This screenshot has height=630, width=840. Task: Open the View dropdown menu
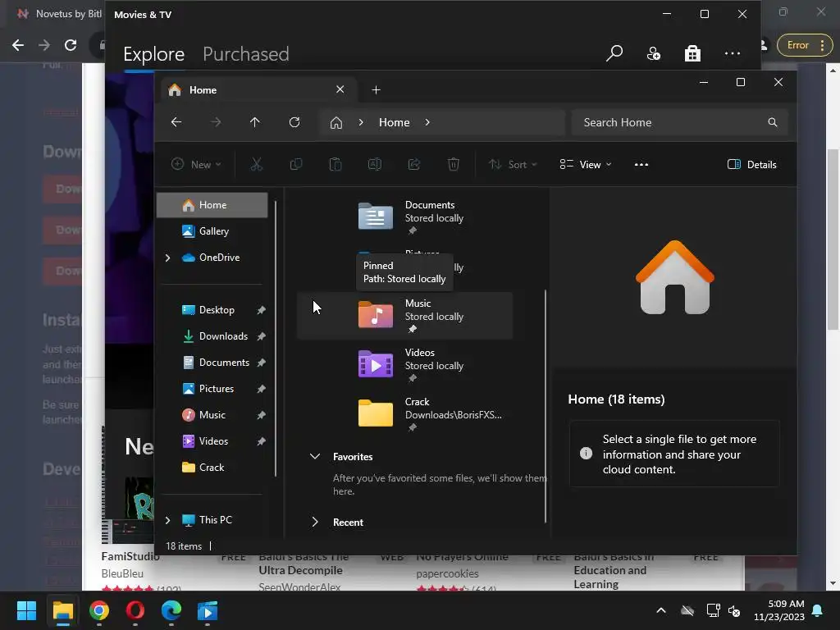pos(585,164)
